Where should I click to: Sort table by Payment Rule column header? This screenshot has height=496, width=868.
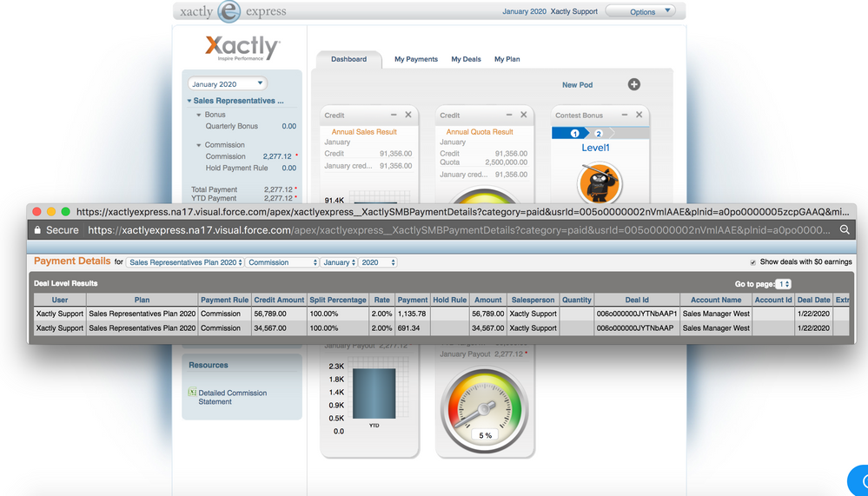click(x=224, y=300)
